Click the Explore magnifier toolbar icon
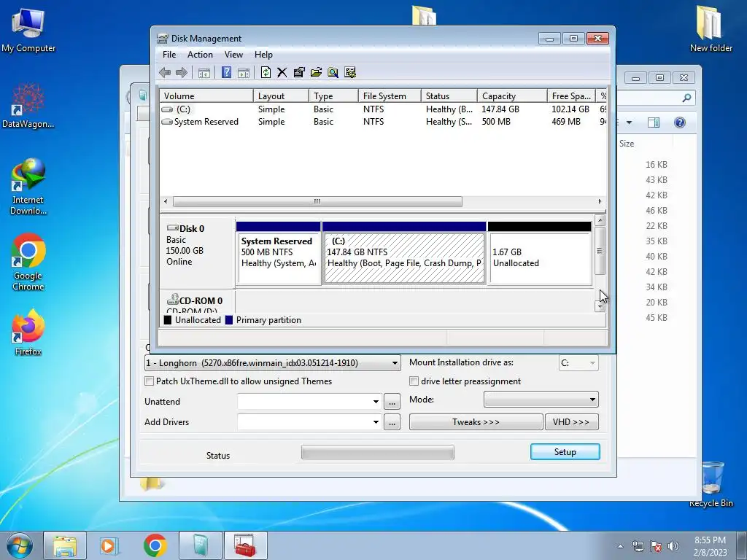747x560 pixels. point(333,72)
